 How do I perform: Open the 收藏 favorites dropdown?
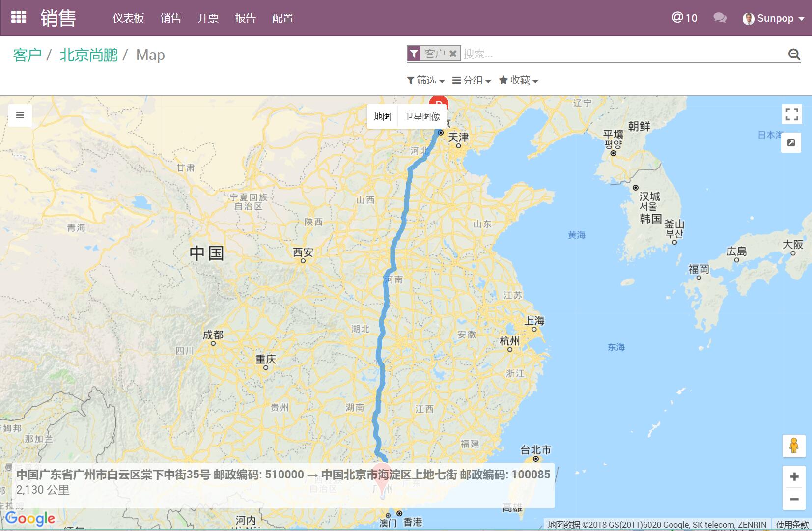[519, 80]
